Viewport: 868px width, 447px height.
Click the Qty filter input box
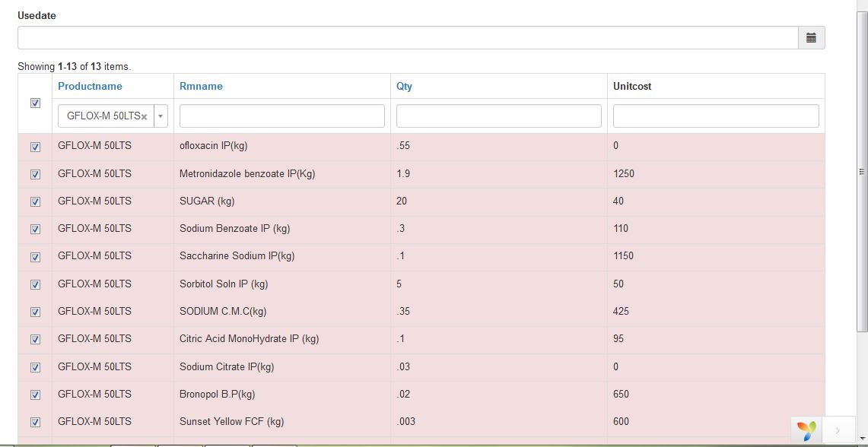(498, 116)
